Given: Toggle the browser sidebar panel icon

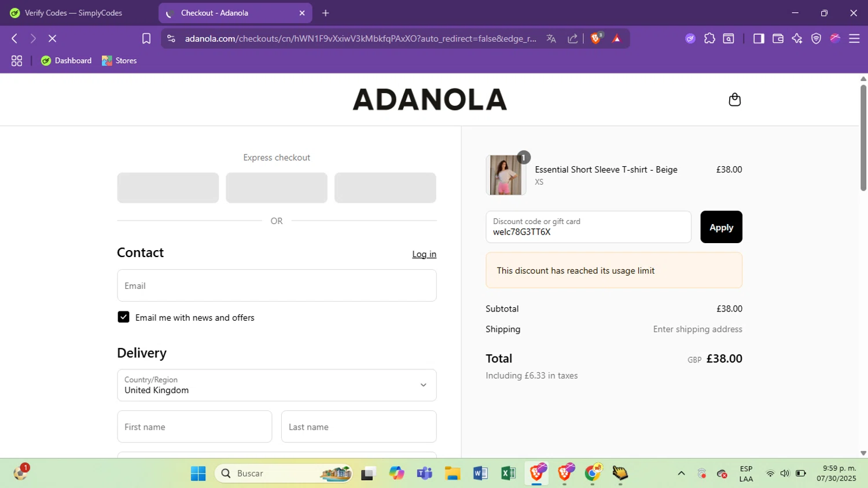Looking at the screenshot, I should (759, 39).
